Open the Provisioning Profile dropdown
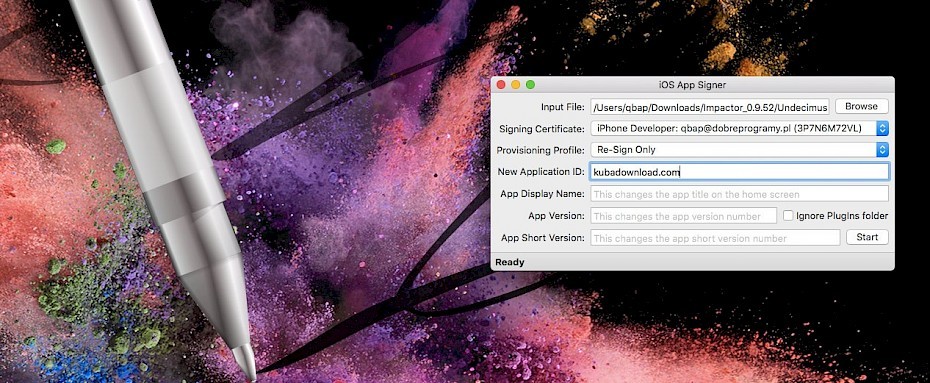Screen dimensions: 930x383 pos(739,150)
